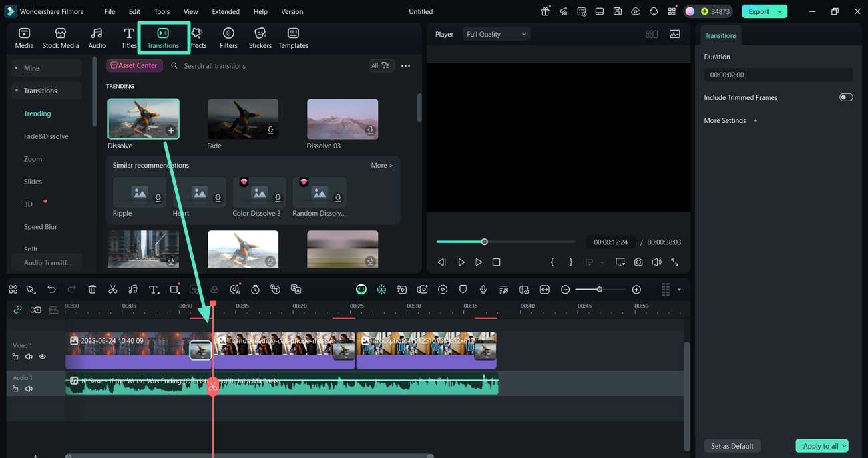Record voiceover with the microphone icon
868x458 pixels.
pyautogui.click(x=483, y=289)
